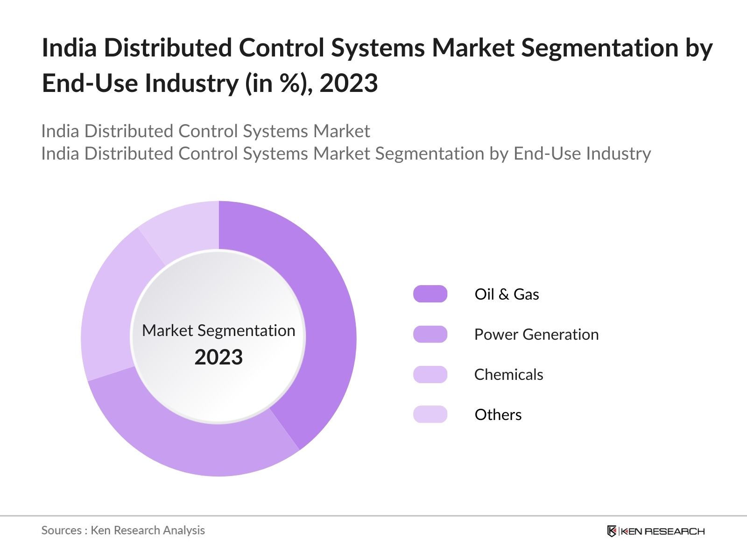Expand the Market Segmentation center label

click(218, 331)
